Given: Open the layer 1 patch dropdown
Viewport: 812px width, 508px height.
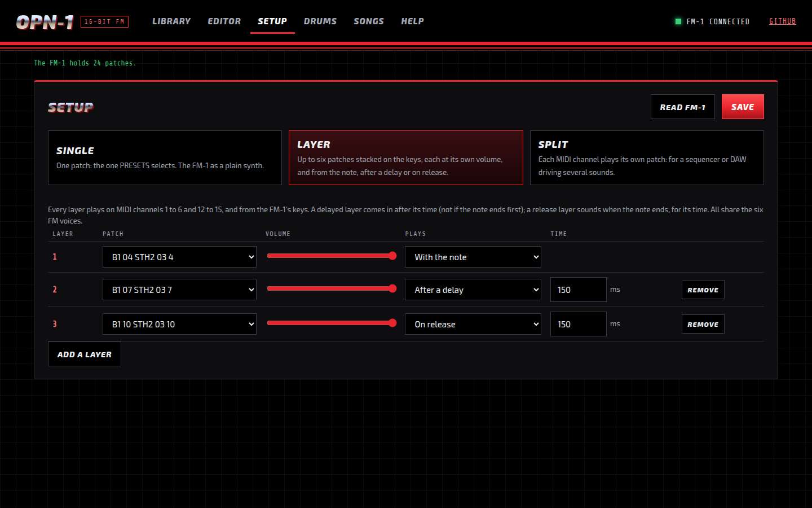Looking at the screenshot, I should [179, 257].
